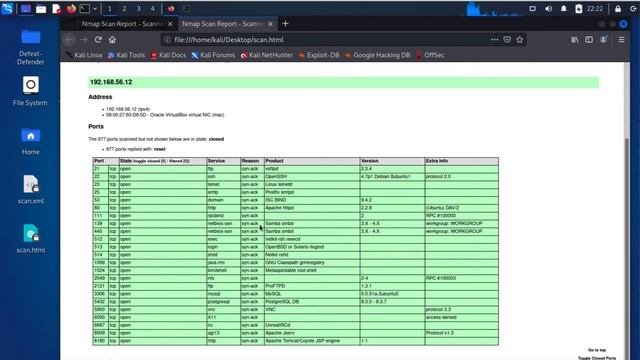Open the Library history and bookmarks icon
The image size is (640, 360).
[x=575, y=40]
